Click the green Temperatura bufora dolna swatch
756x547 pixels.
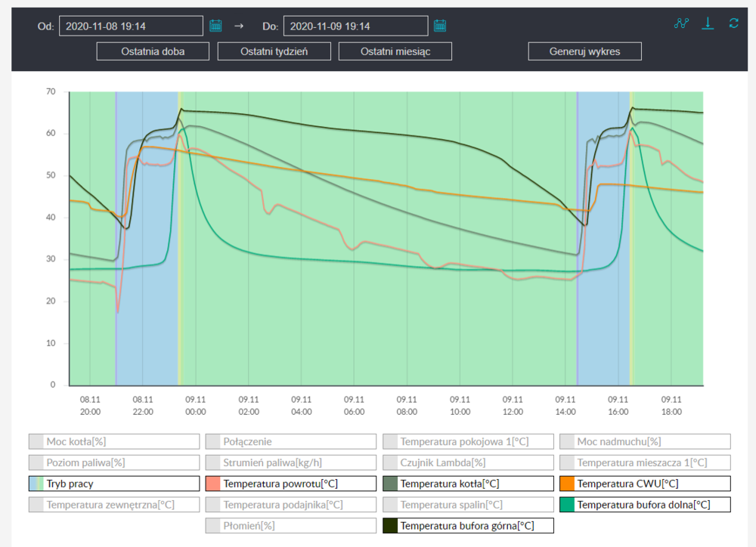click(568, 504)
